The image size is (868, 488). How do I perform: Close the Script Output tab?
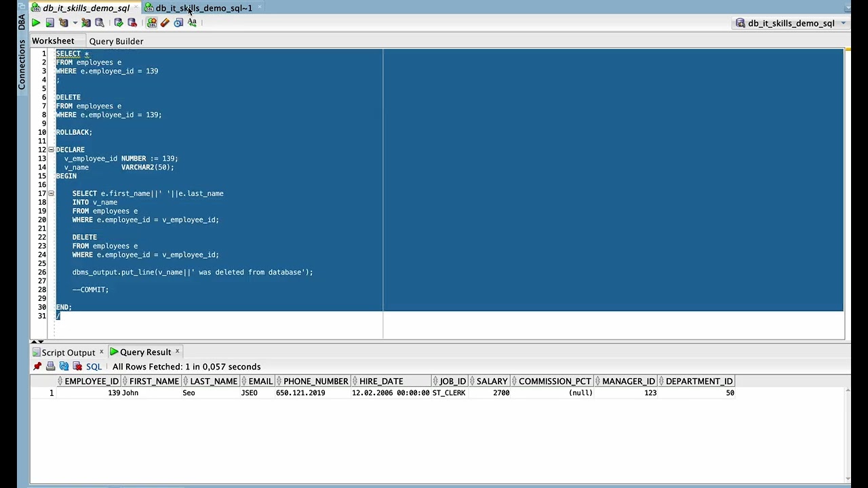pyautogui.click(x=102, y=352)
